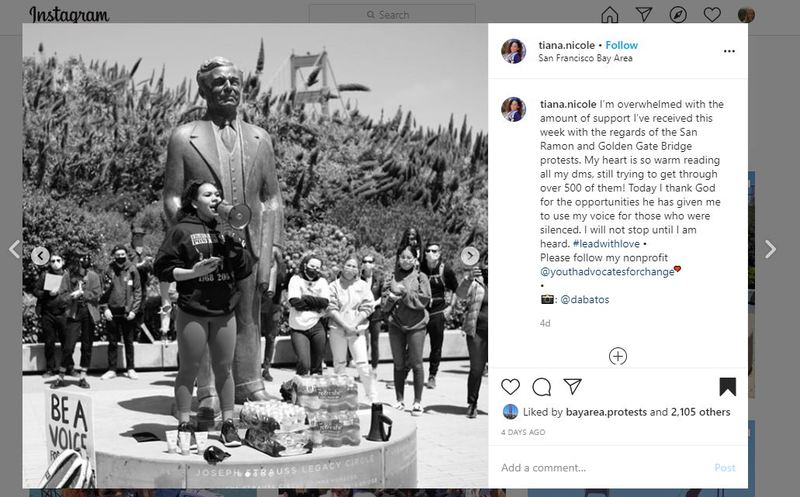
Task: Open the @dabatos photographer mention
Action: [x=585, y=300]
